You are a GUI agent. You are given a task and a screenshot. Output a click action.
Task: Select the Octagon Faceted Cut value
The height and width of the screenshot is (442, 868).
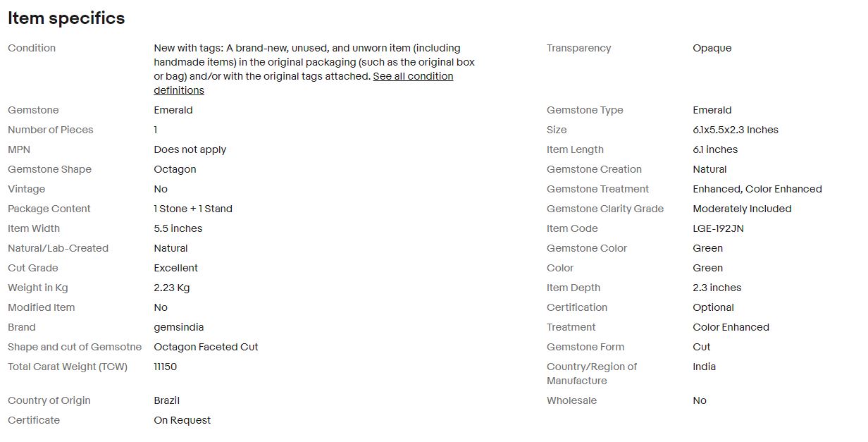206,347
